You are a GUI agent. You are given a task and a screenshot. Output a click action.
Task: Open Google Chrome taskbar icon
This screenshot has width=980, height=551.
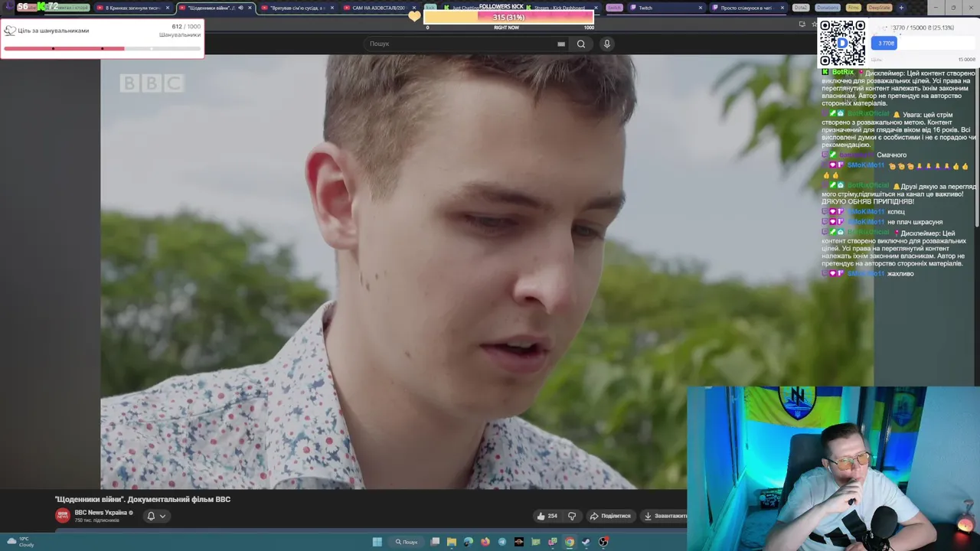click(x=570, y=542)
